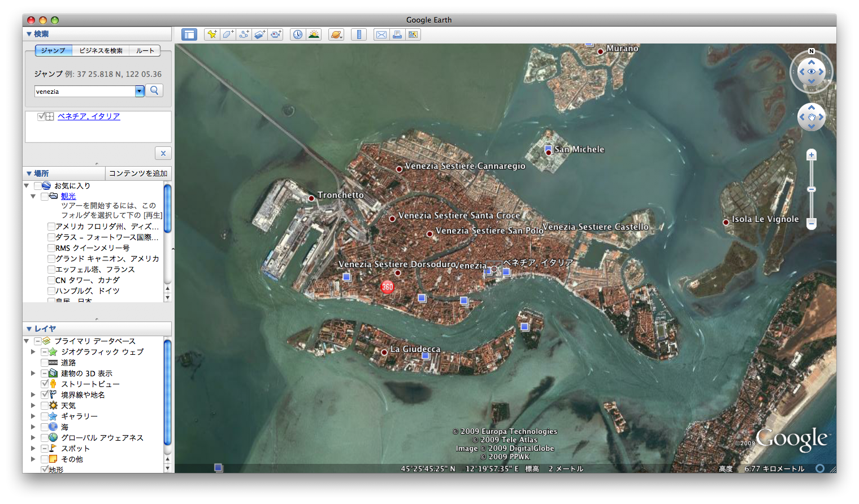This screenshot has width=859, height=504.
Task: Click the 360 panorama marker on map
Action: pyautogui.click(x=387, y=286)
